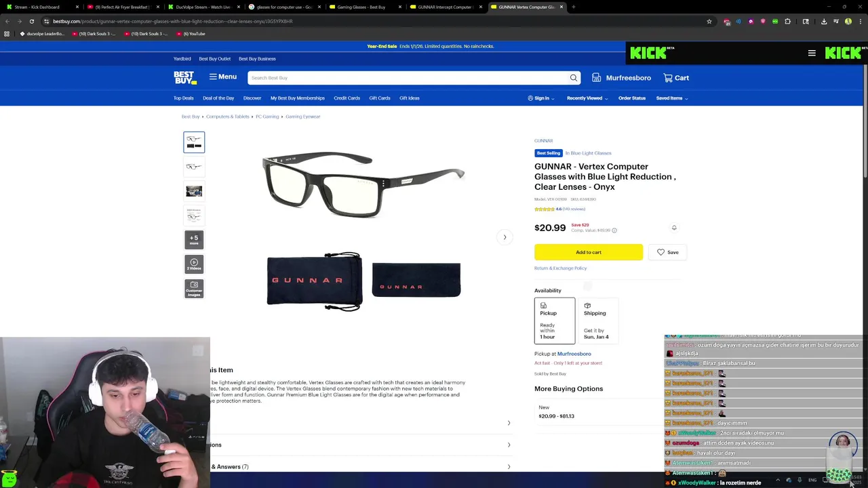This screenshot has width=868, height=488.
Task: Open the browser apps grid icon
Action: [7, 34]
